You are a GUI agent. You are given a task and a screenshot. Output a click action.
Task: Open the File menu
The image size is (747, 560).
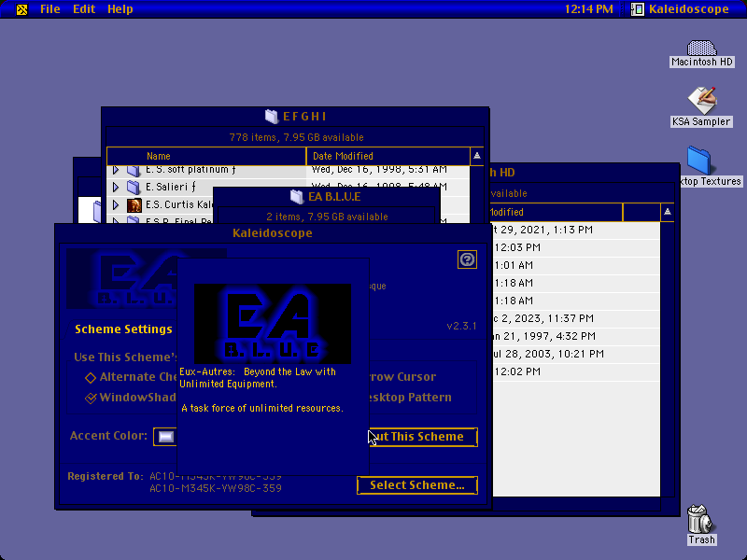coord(50,9)
